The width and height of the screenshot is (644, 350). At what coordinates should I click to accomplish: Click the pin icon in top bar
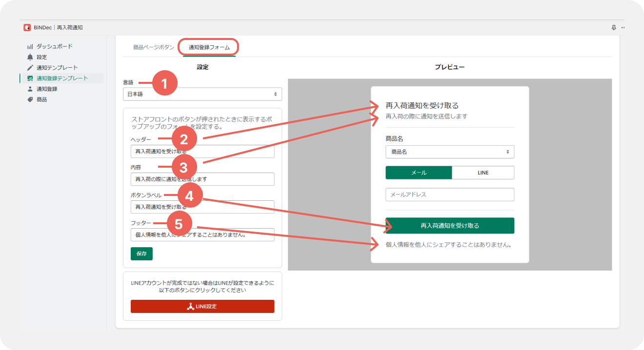click(x=614, y=28)
